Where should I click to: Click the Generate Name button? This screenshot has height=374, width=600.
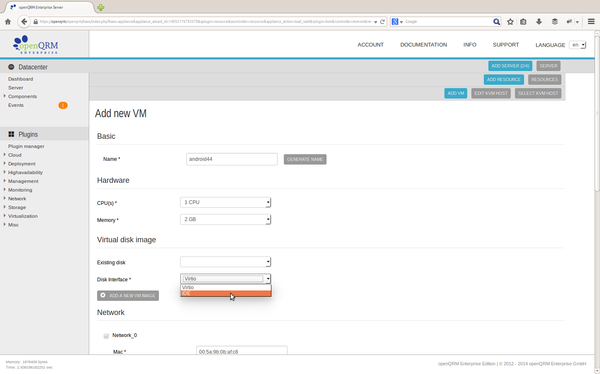pyautogui.click(x=305, y=159)
